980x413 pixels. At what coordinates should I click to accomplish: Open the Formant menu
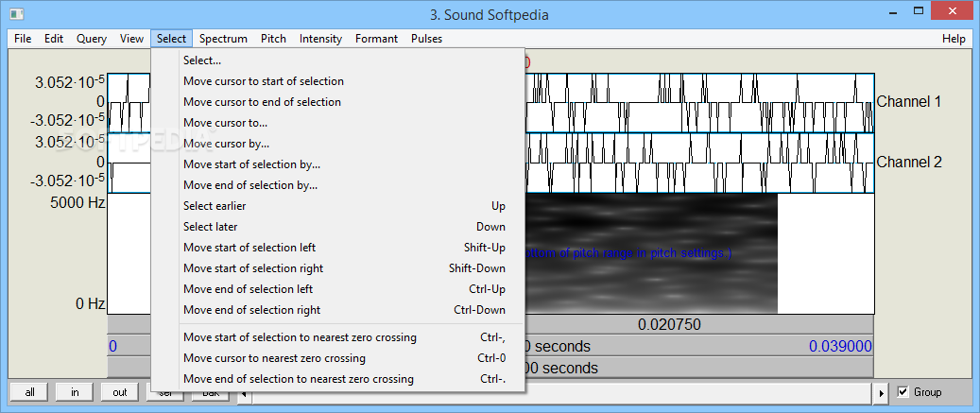[376, 39]
